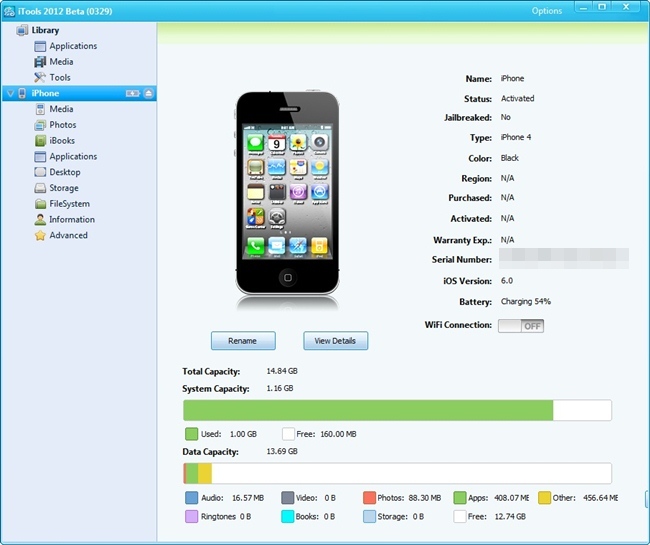Click the Information person icon
The width and height of the screenshot is (650, 545).
tap(40, 220)
